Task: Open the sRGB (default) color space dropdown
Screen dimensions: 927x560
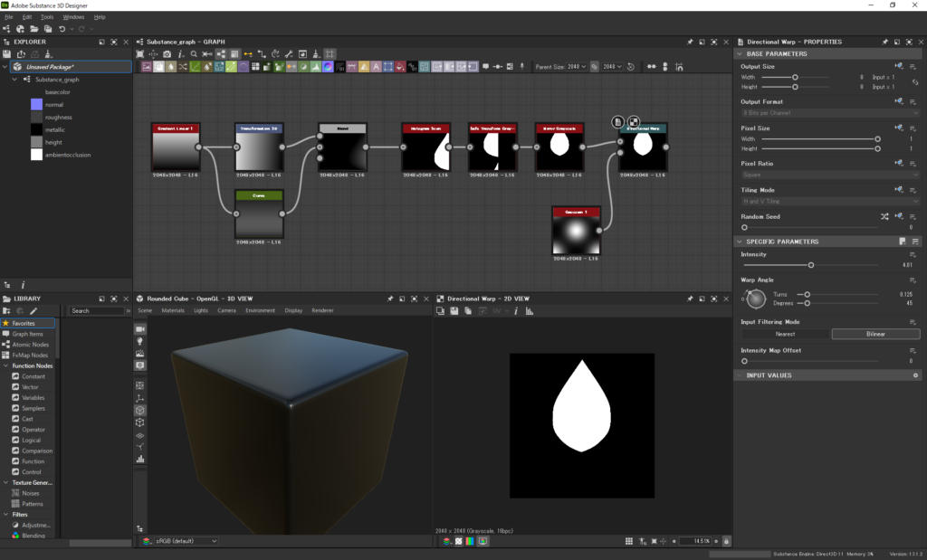Action: point(186,541)
